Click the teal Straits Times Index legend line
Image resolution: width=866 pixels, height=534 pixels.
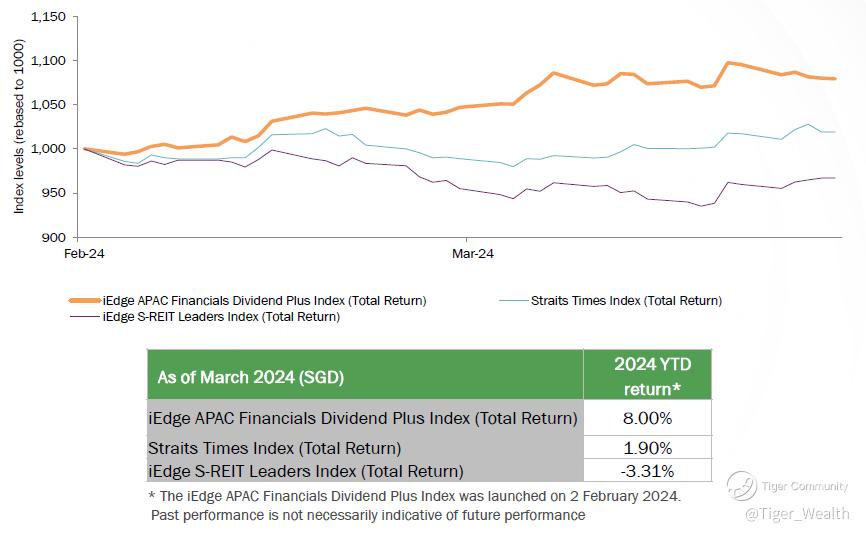coord(511,300)
